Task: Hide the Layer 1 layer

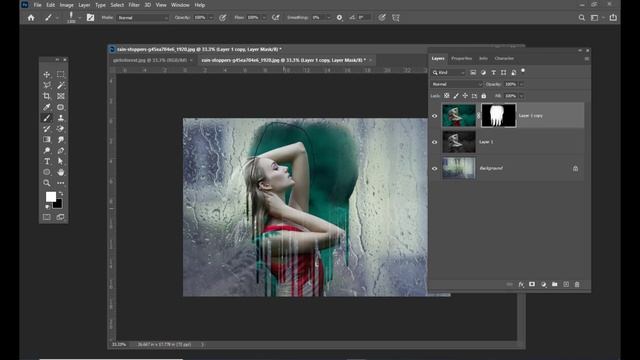Action: point(435,142)
